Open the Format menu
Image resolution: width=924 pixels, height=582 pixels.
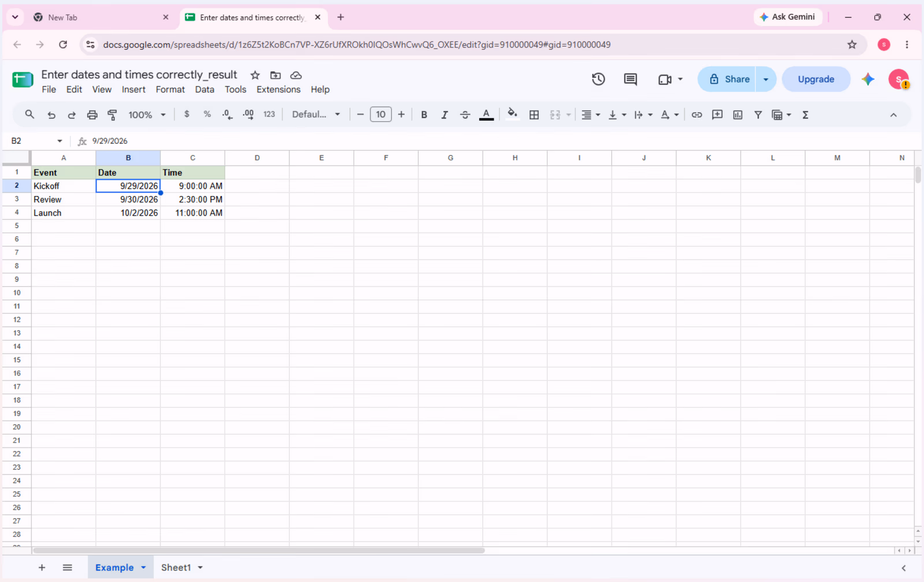point(170,90)
